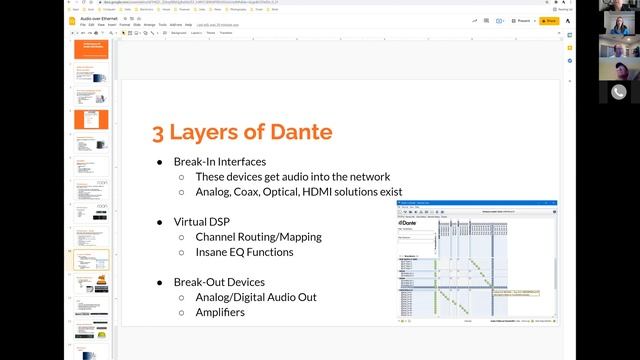Image resolution: width=640 pixels, height=360 pixels.
Task: Click the account avatar icon
Action: (x=568, y=21)
